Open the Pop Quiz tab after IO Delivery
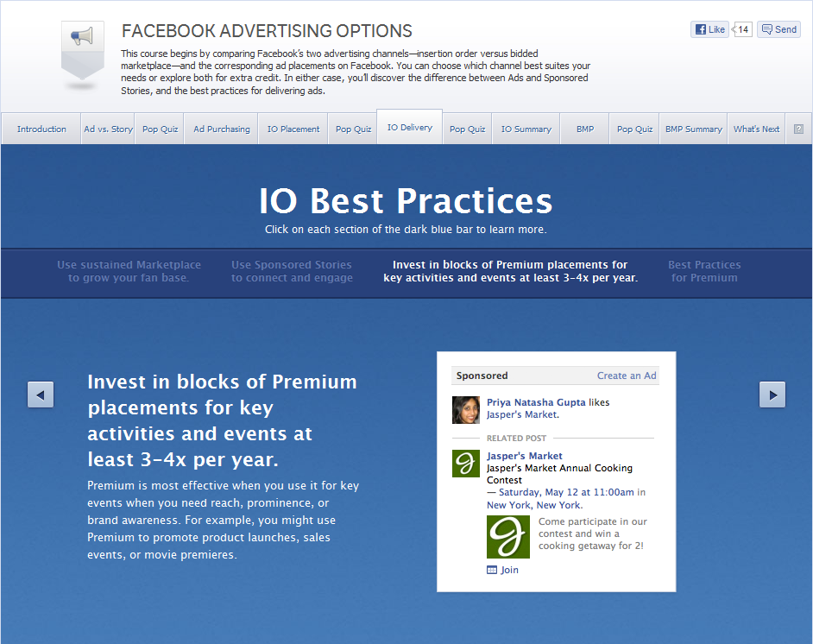Image resolution: width=813 pixels, height=644 pixels. pos(467,129)
